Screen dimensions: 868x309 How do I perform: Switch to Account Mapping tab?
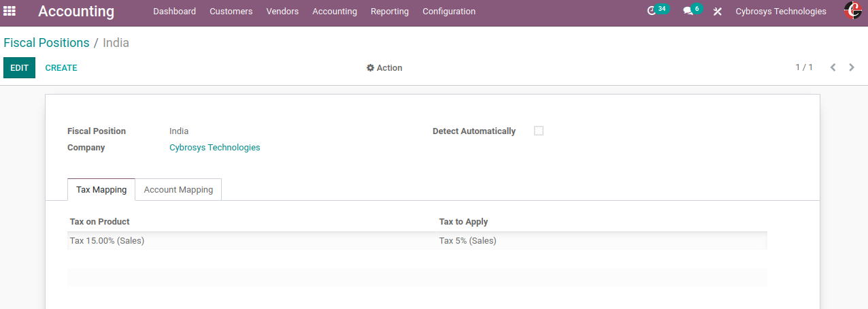(x=178, y=190)
